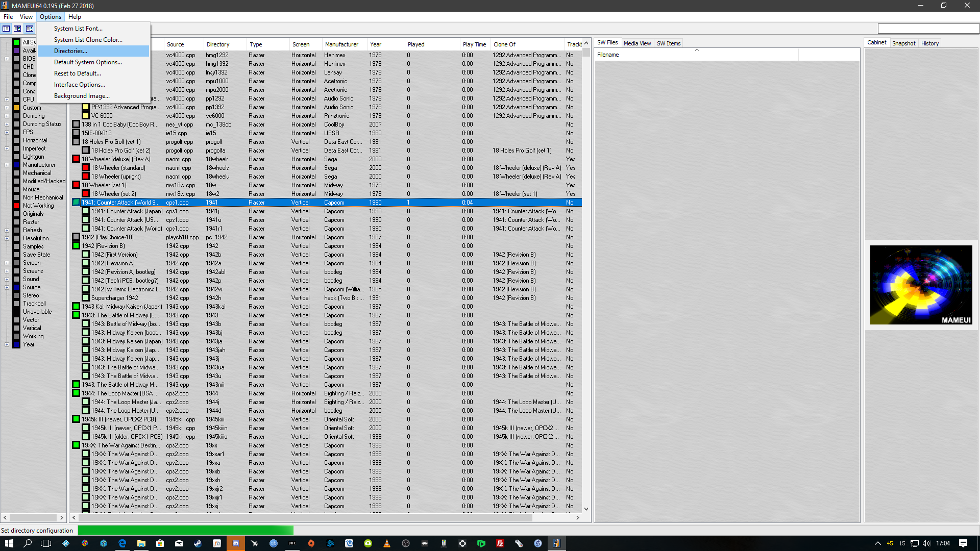Click the red Not Working filter icon
Screen dimensions: 980x551
tap(16, 206)
